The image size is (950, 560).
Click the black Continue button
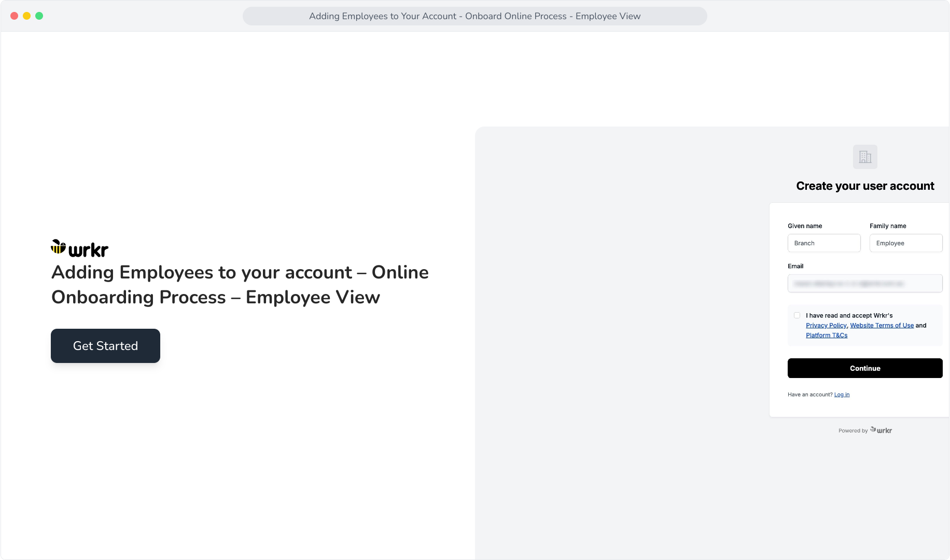click(865, 368)
